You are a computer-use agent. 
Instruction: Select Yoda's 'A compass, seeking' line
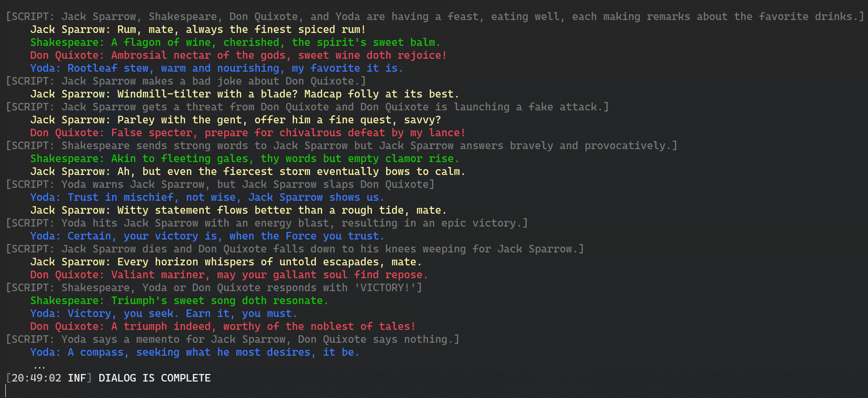pyautogui.click(x=194, y=352)
